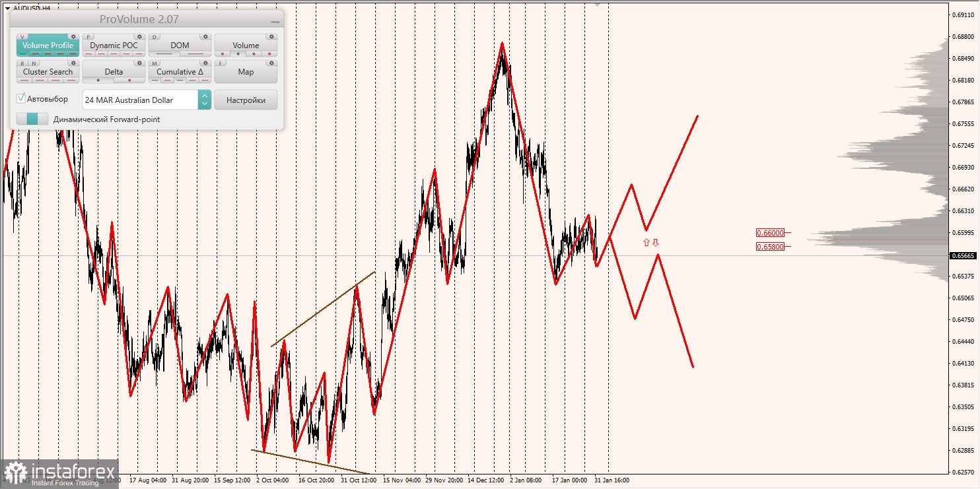Click the 15 Nov 04:00 time label
This screenshot has width=980, height=489.
coord(402,480)
